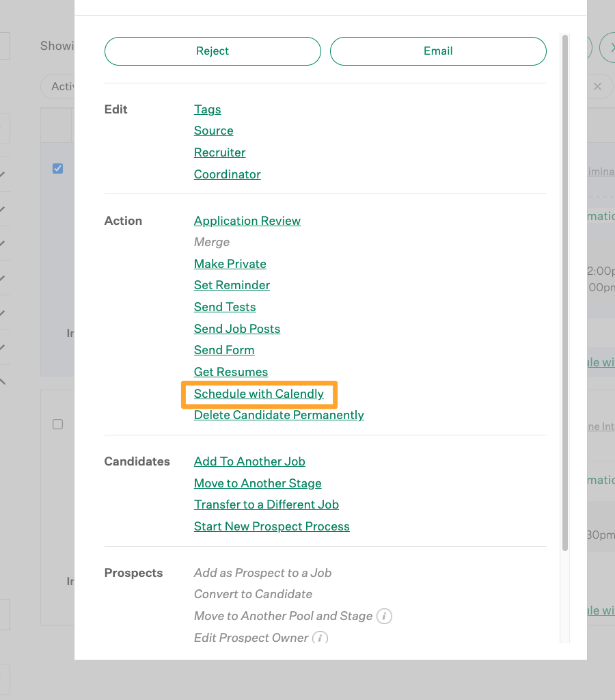Start Application Review

[x=247, y=221]
